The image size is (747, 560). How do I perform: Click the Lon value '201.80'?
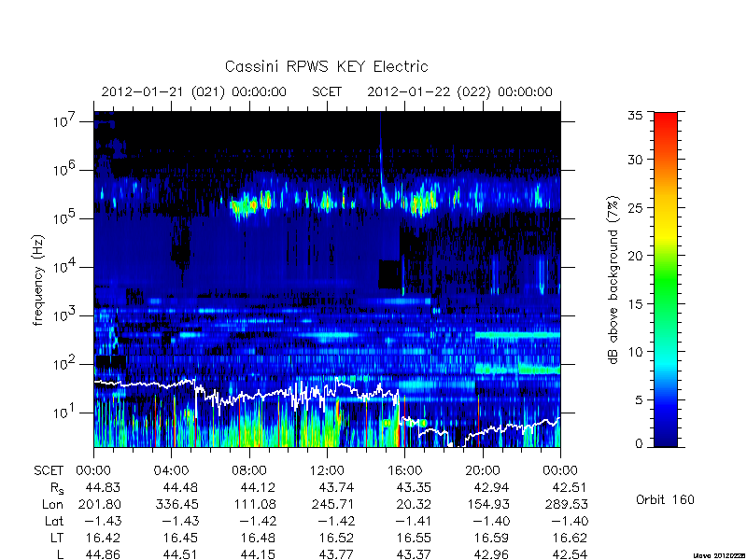pyautogui.click(x=99, y=504)
